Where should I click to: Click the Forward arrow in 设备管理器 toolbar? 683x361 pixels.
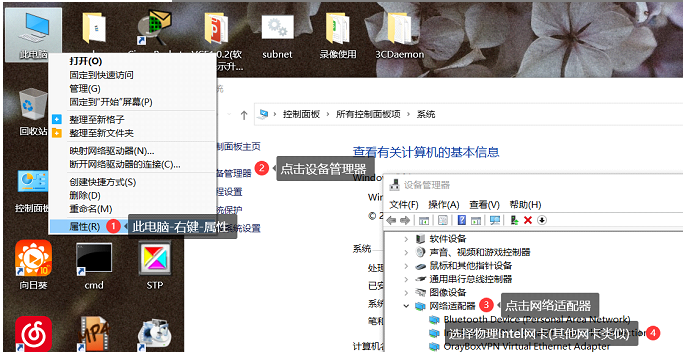point(405,220)
